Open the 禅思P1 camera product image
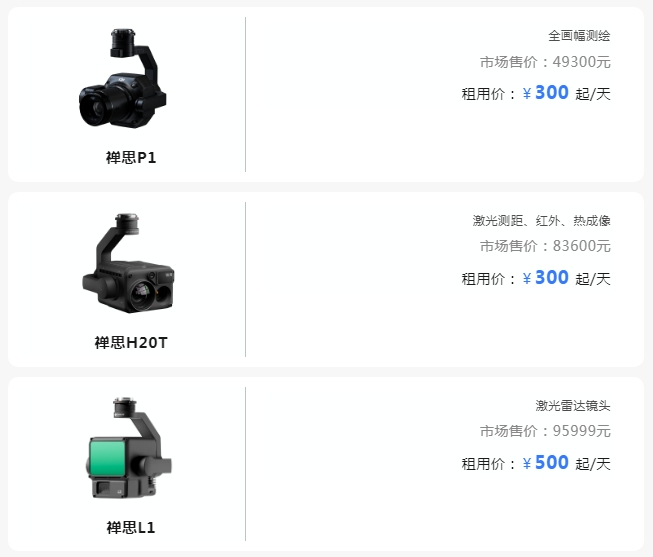Image resolution: width=653 pixels, height=557 pixels. coord(122,78)
